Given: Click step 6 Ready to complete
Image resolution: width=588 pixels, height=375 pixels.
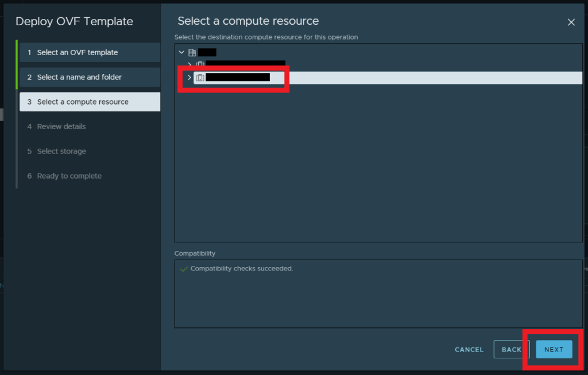Looking at the screenshot, I should coord(69,176).
